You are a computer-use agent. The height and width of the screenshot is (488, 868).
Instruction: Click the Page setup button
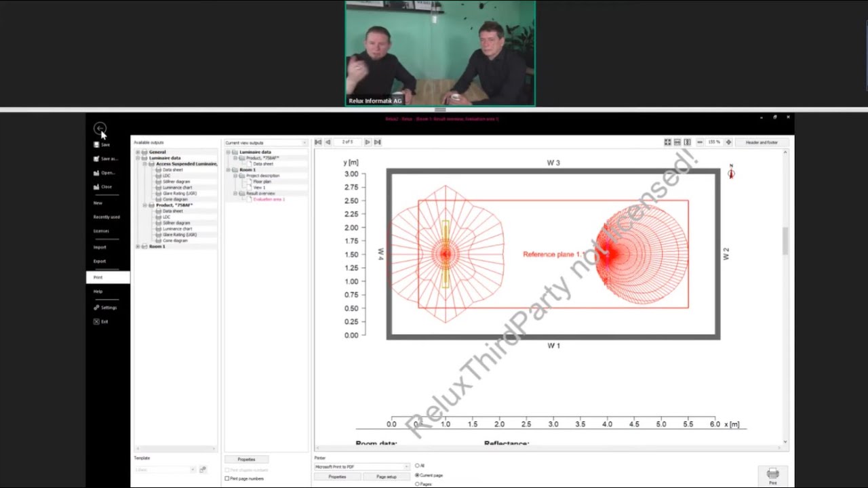pos(387,476)
